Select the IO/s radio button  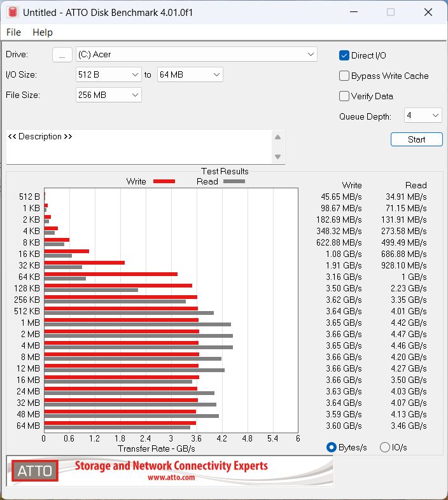coord(385,447)
